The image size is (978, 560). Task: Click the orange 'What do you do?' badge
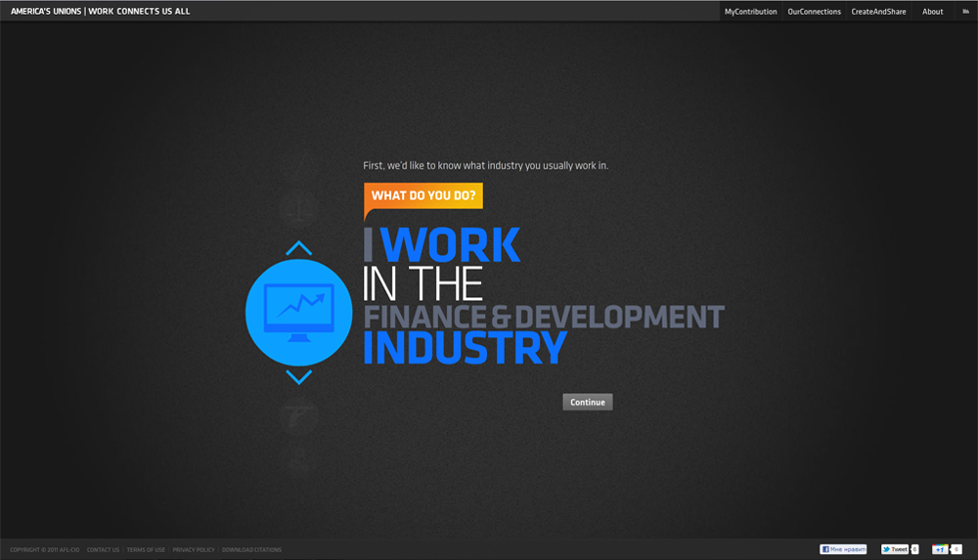pos(422,195)
